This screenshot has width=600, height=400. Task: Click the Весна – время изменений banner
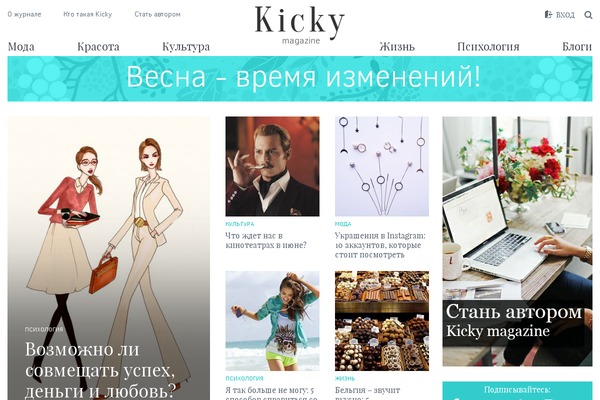point(300,79)
